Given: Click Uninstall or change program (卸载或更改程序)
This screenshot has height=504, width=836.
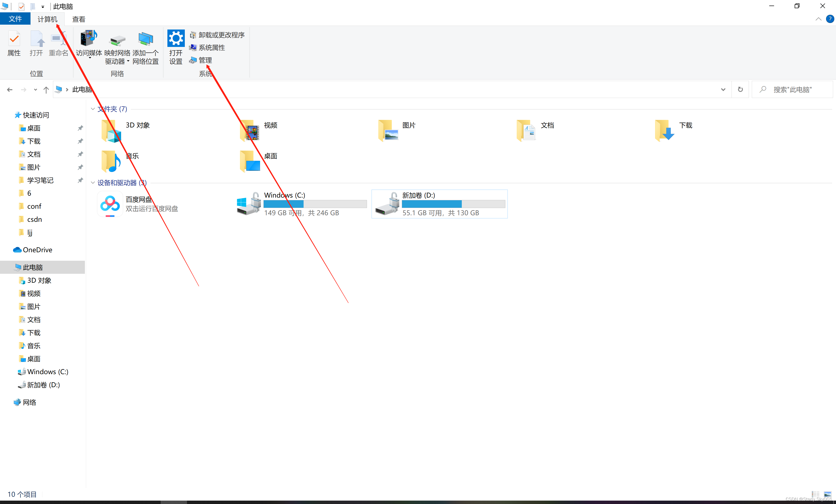Looking at the screenshot, I should [221, 35].
